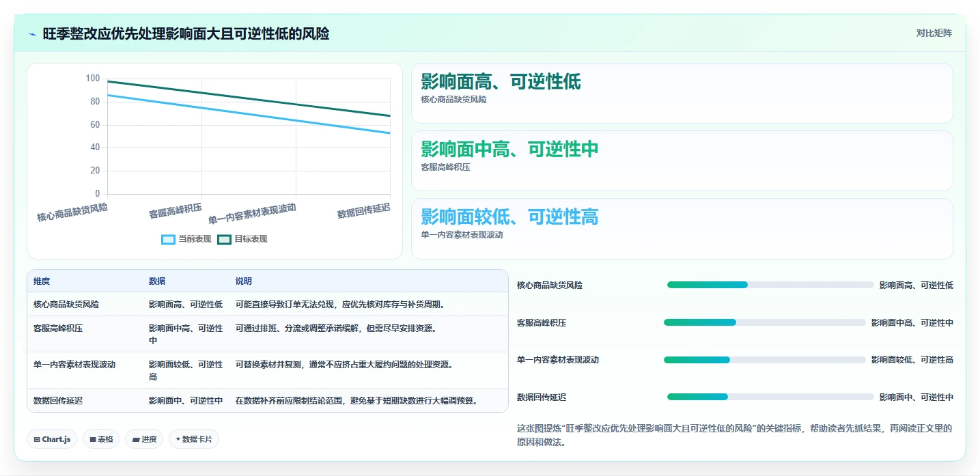Click the 客服高峰积压 progress bar
This screenshot has height=476, width=980.
(765, 322)
